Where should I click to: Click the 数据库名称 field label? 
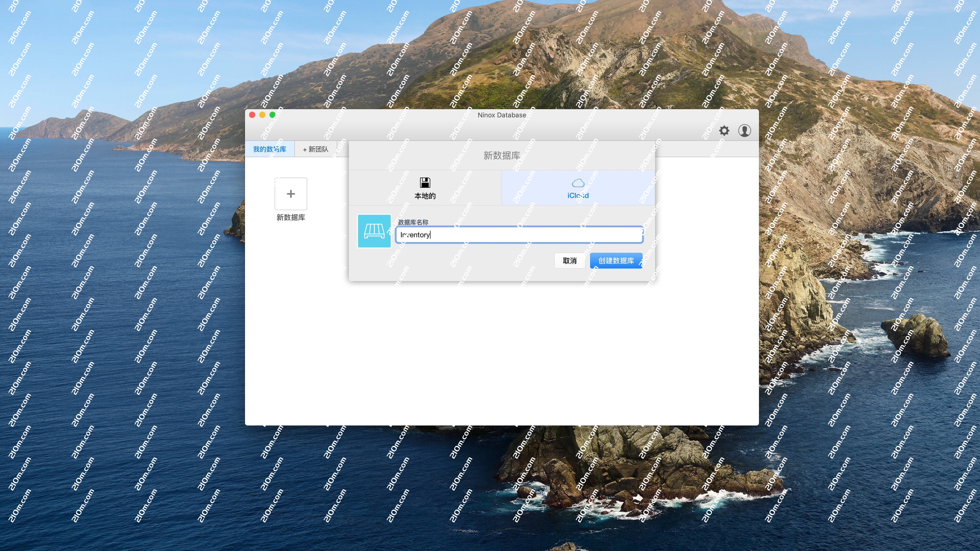[x=413, y=222]
